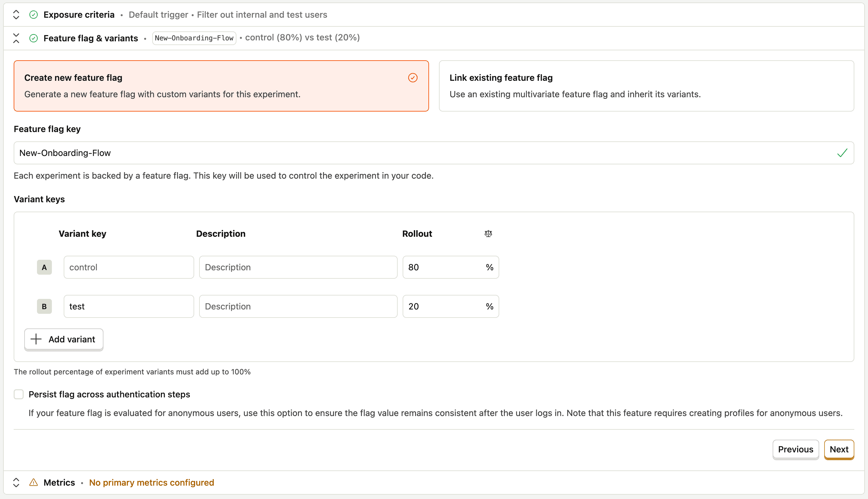Image resolution: width=868 pixels, height=499 pixels.
Task: Click the green check icon beside Exposure criteria
Action: point(33,14)
